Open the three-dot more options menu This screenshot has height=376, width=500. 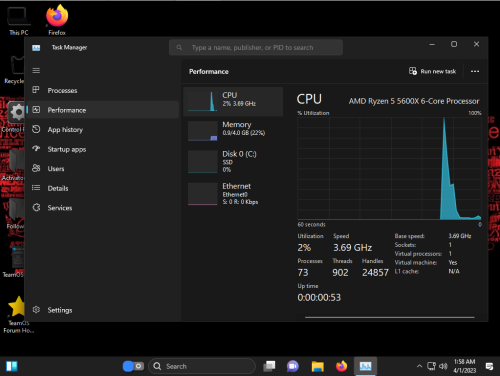click(x=475, y=71)
